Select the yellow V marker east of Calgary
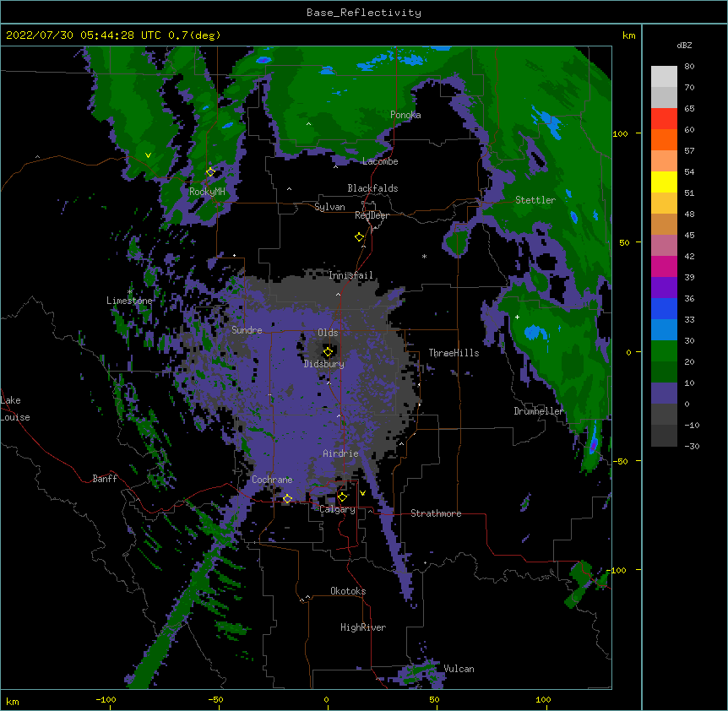The height and width of the screenshot is (711, 728). (x=362, y=493)
